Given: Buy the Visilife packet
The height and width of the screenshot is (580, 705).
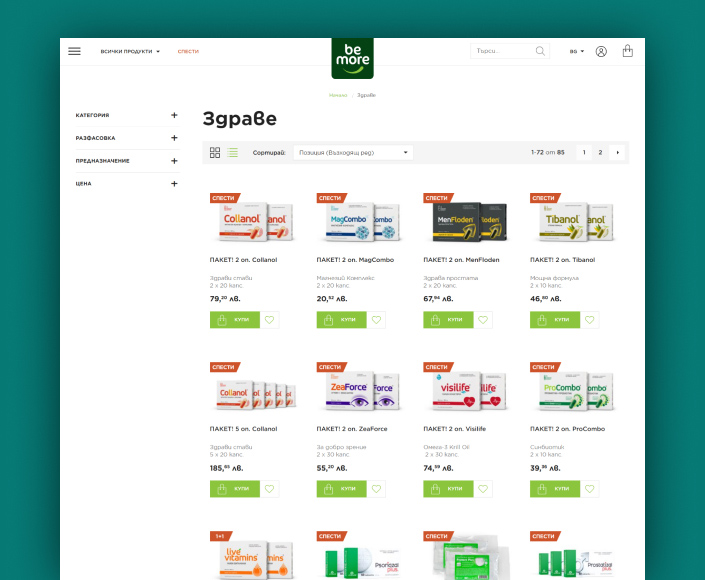Looking at the screenshot, I should [x=448, y=489].
